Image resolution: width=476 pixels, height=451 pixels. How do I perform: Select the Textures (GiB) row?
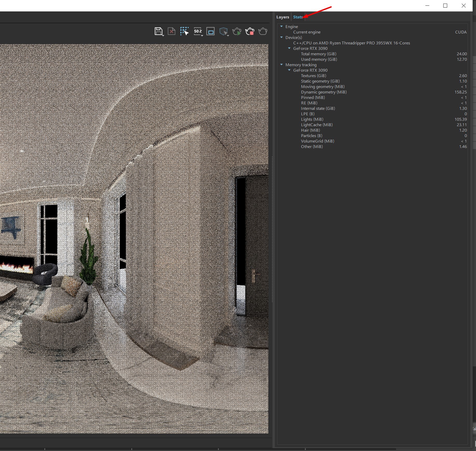[x=373, y=76]
